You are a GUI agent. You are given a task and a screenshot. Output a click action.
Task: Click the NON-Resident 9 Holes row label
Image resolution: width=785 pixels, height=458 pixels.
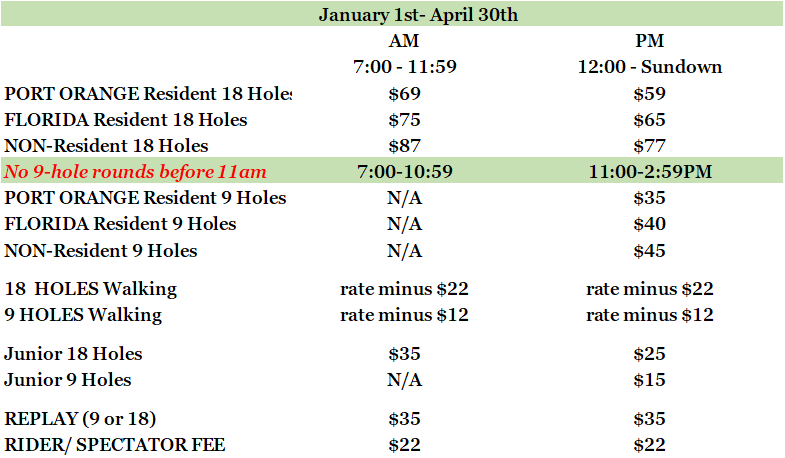[101, 250]
